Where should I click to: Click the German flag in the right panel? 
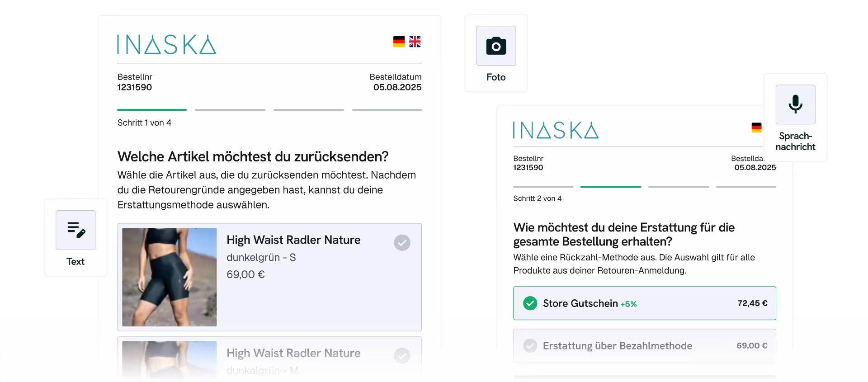point(756,127)
